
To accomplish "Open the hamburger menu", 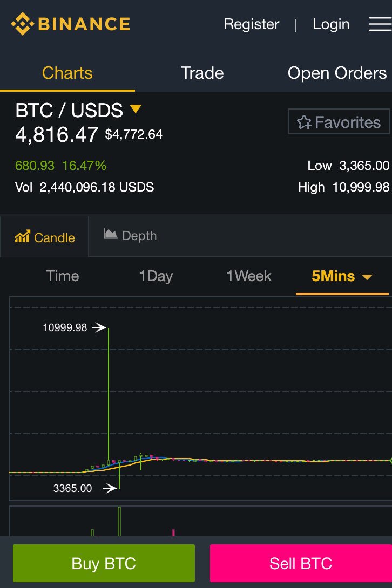I will [x=380, y=24].
